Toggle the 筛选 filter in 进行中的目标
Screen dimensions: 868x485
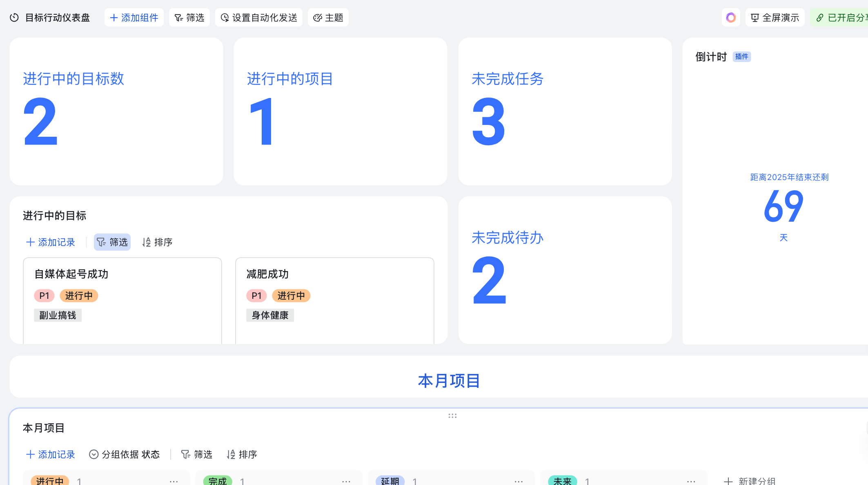tap(112, 242)
